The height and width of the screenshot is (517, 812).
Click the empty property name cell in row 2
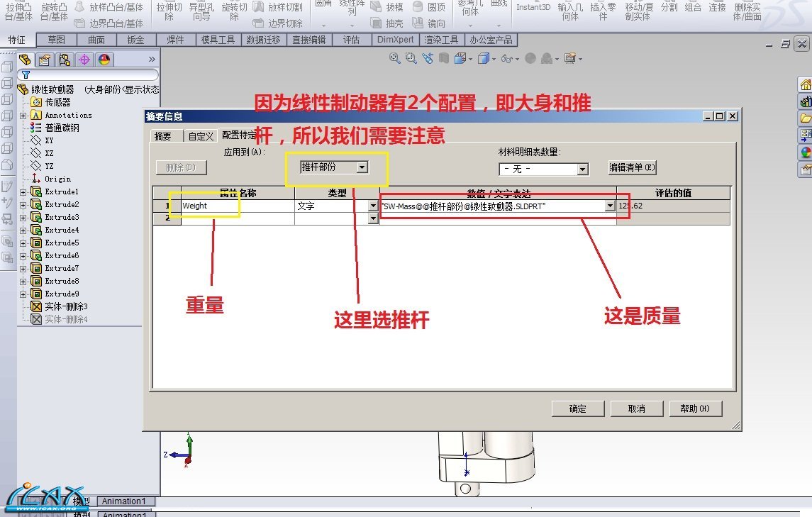coord(238,218)
